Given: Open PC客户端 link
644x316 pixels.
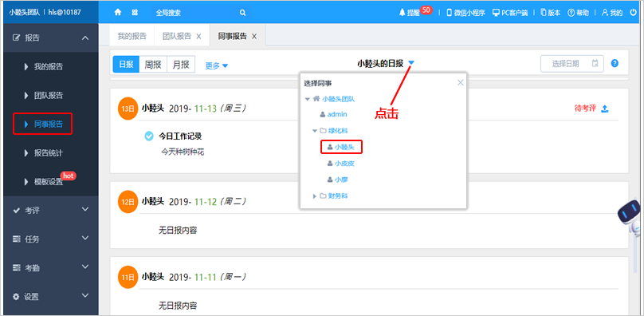Looking at the screenshot, I should coord(511,13).
